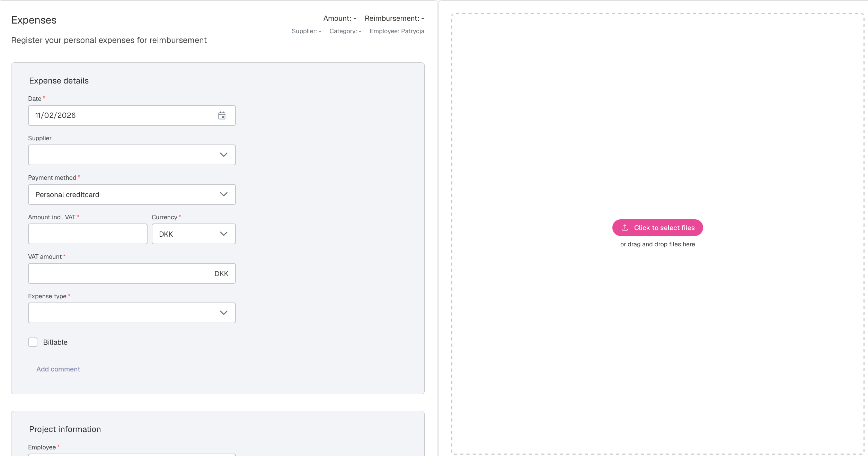The width and height of the screenshot is (868, 456).
Task: Open the calendar date picker icon
Action: [222, 115]
